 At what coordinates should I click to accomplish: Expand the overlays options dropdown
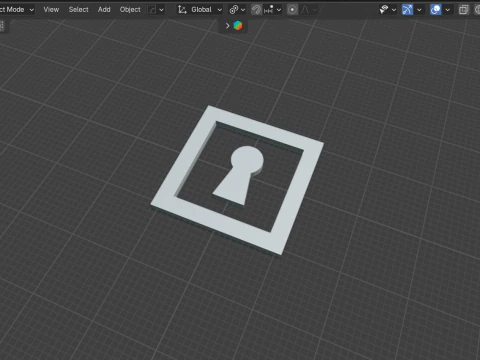pyautogui.click(x=448, y=10)
